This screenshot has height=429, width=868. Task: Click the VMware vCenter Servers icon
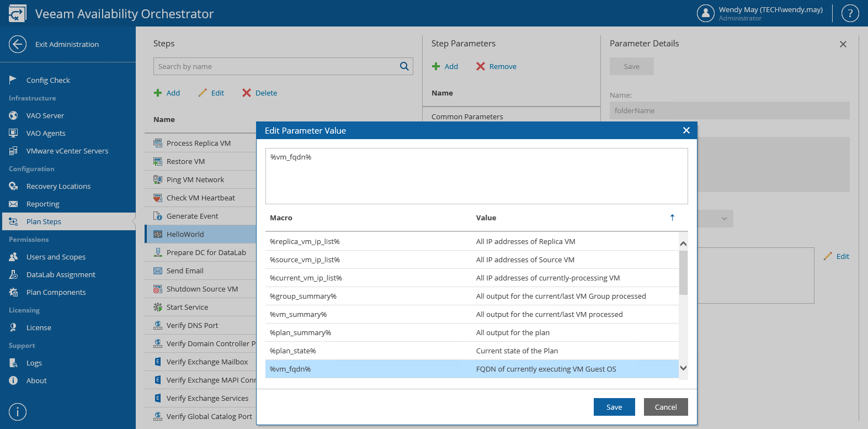(13, 151)
